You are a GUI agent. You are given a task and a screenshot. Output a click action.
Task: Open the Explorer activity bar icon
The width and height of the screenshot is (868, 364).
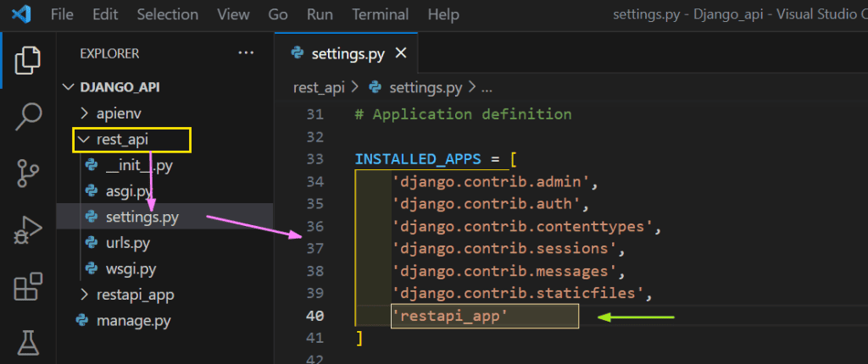[x=28, y=60]
